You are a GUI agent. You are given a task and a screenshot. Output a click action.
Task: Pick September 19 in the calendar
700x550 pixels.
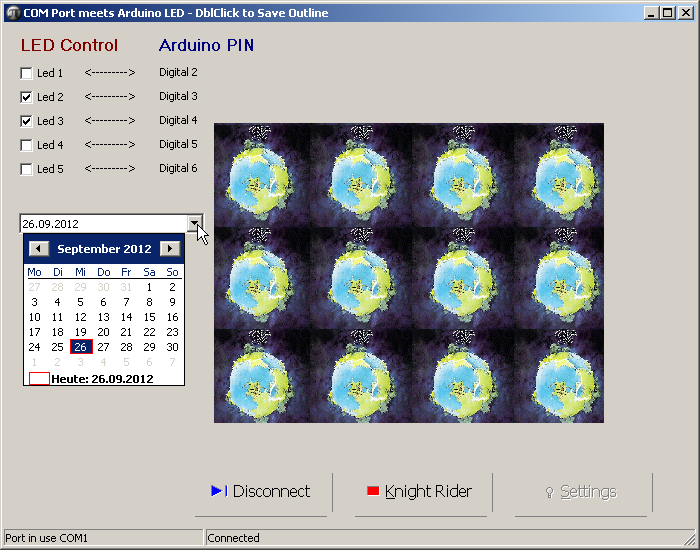[x=81, y=332]
